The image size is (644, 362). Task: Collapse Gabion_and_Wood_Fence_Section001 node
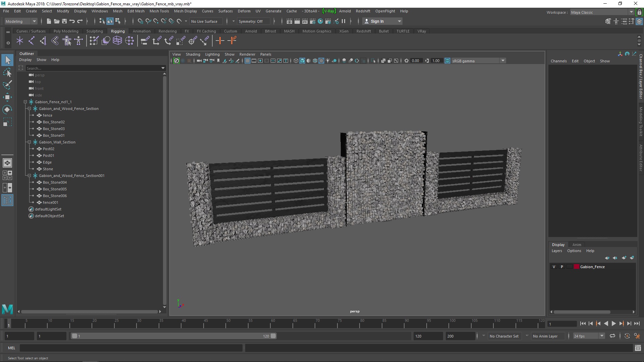30,176
